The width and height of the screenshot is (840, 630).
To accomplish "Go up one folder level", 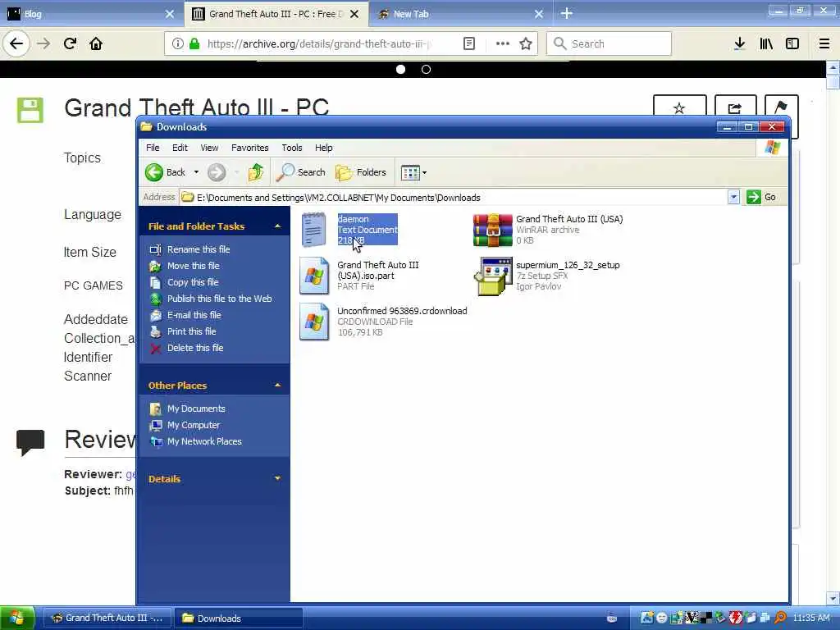I will coord(256,172).
